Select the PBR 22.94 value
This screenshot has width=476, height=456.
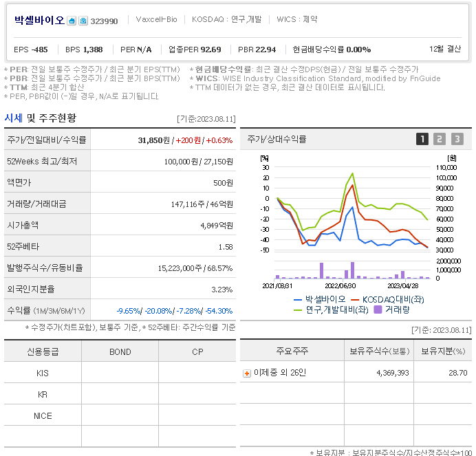(257, 50)
